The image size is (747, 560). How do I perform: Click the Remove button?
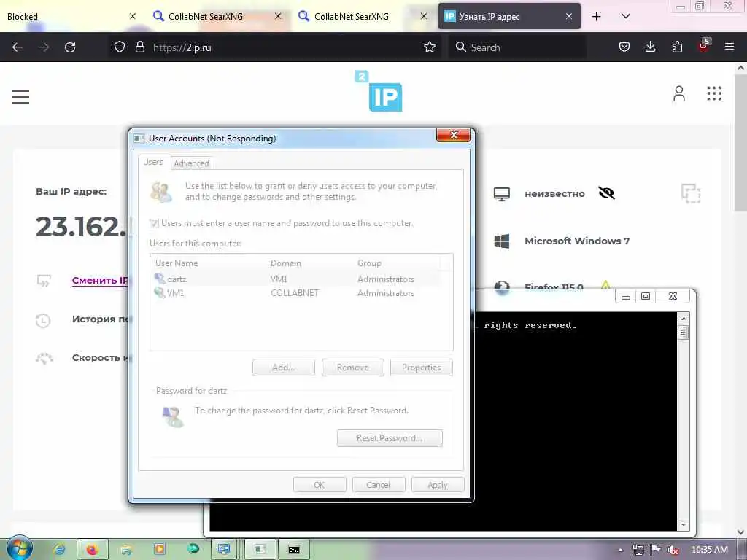tap(352, 367)
